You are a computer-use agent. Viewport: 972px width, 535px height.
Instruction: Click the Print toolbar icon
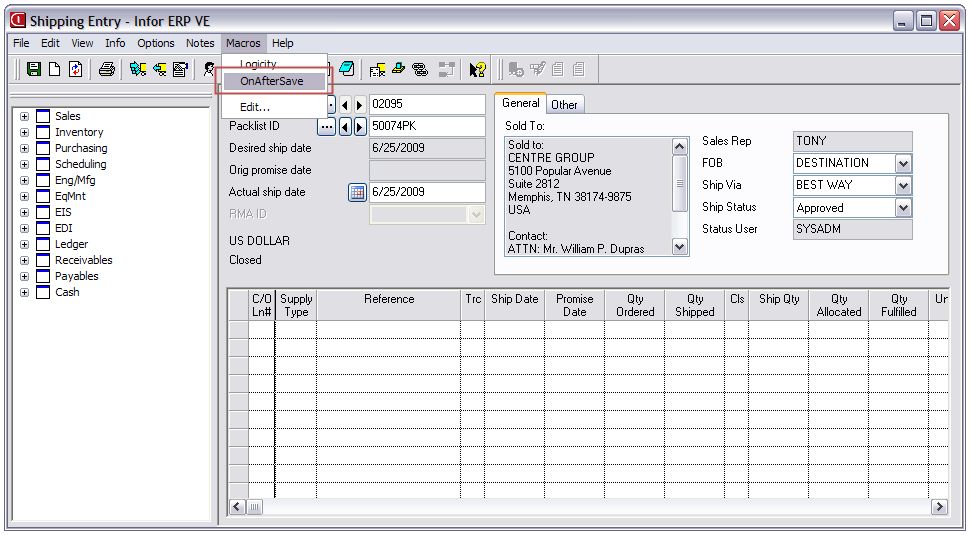point(107,69)
